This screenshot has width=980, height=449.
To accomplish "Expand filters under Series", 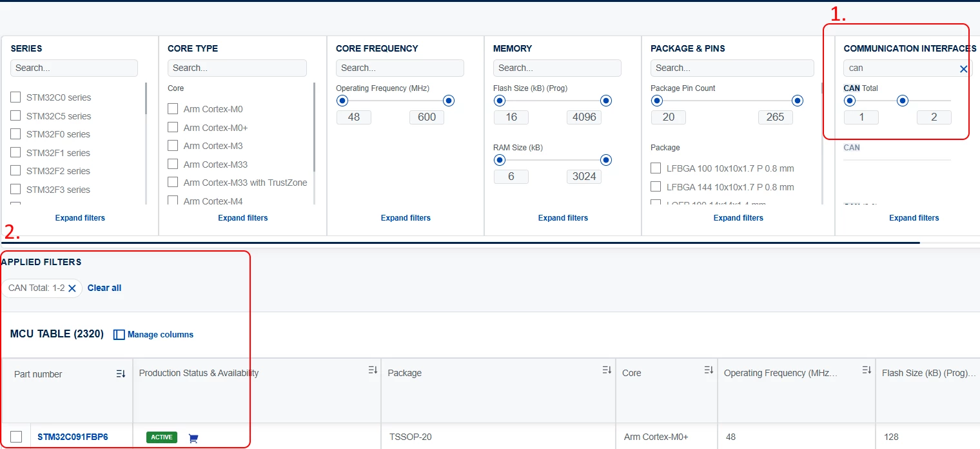I will pos(80,218).
